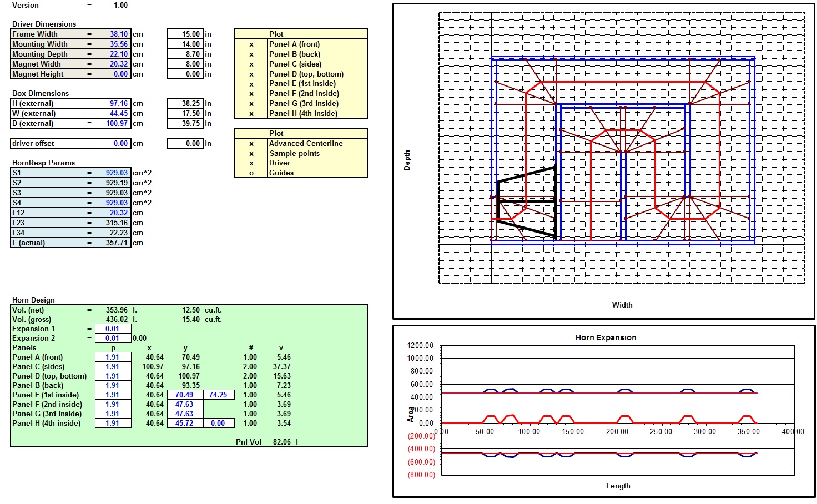Select the Expansion 2 value cell
The image size is (817, 504).
pos(113,338)
